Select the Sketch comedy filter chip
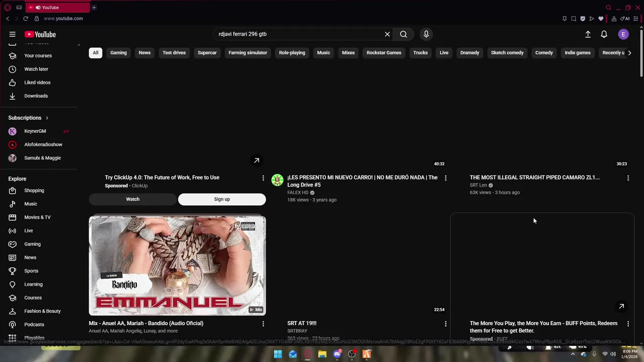Screen dimensions: 644x362 click(x=507, y=53)
